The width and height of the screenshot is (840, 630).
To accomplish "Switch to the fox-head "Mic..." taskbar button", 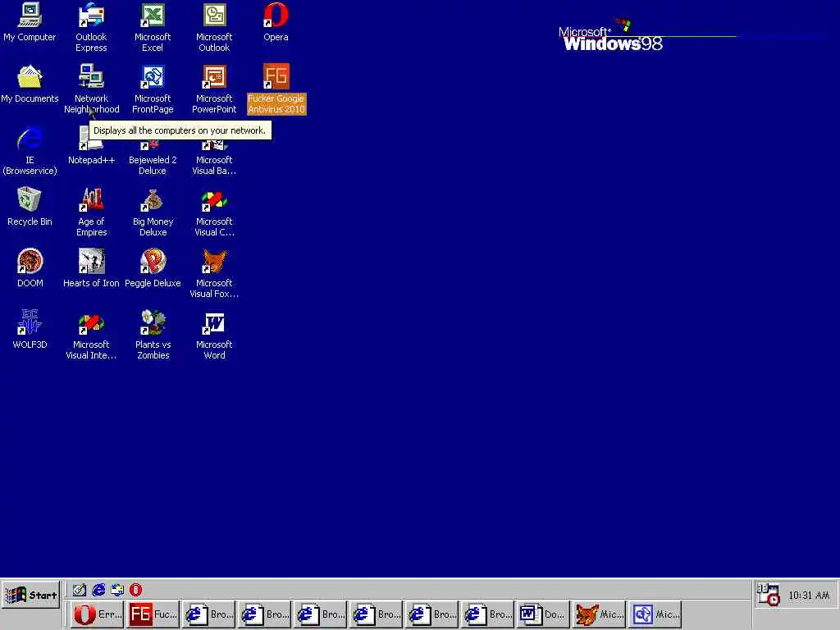I will click(598, 614).
